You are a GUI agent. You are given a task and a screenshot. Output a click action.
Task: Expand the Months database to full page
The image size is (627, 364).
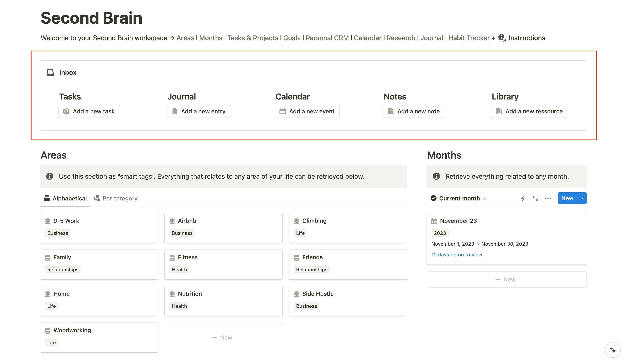pyautogui.click(x=535, y=198)
